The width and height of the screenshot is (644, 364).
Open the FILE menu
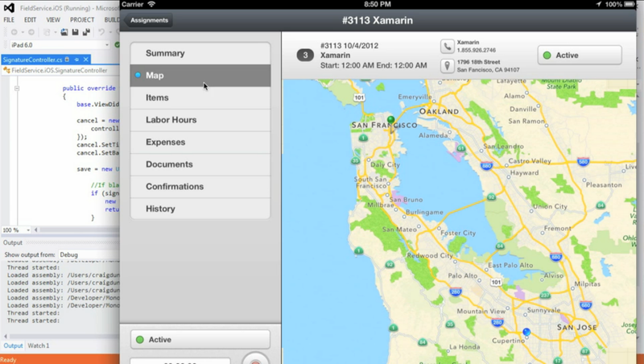pyautogui.click(x=9, y=19)
